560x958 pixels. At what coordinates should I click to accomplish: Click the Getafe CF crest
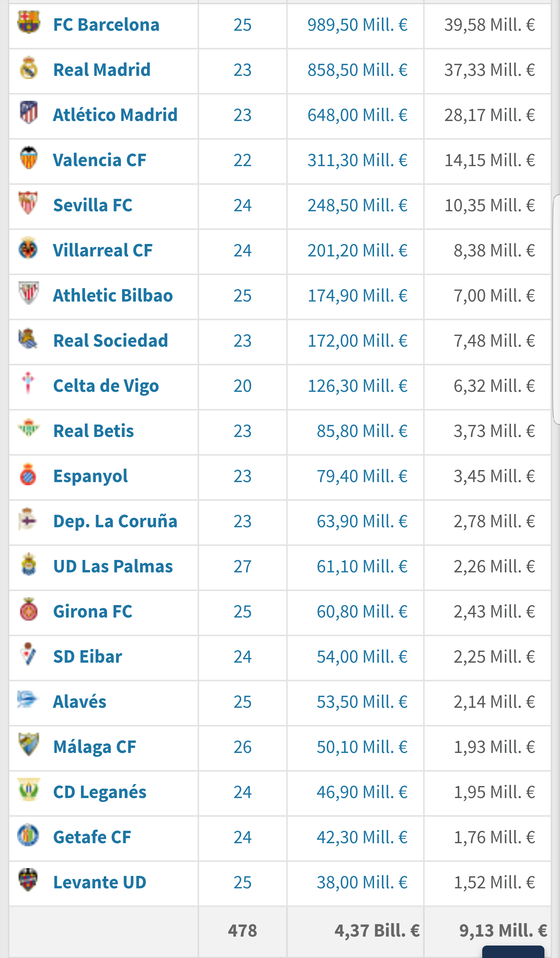tap(28, 835)
